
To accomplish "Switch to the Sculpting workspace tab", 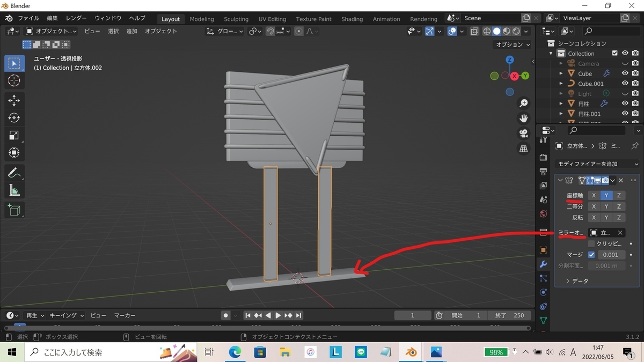I will (x=236, y=19).
